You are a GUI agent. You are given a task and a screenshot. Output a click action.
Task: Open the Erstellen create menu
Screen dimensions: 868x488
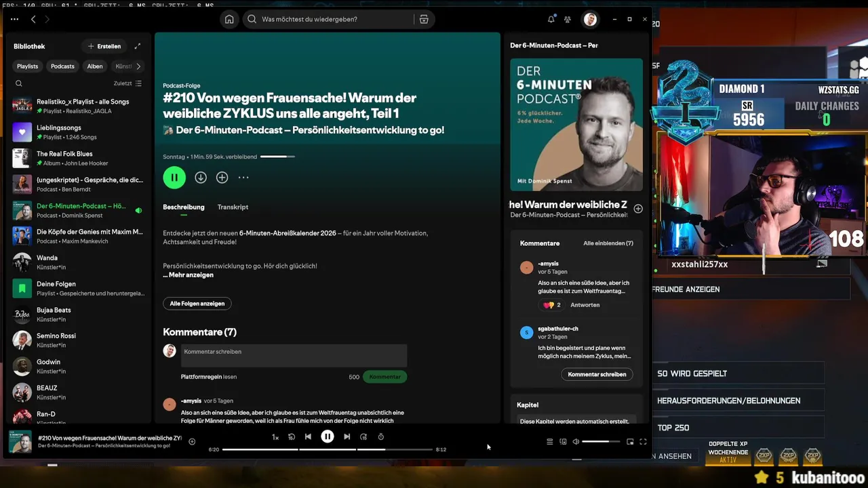(x=104, y=46)
